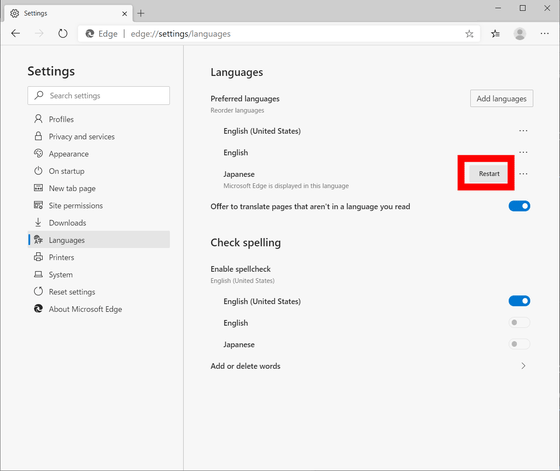
Task: Click the Add languages button
Action: (501, 98)
